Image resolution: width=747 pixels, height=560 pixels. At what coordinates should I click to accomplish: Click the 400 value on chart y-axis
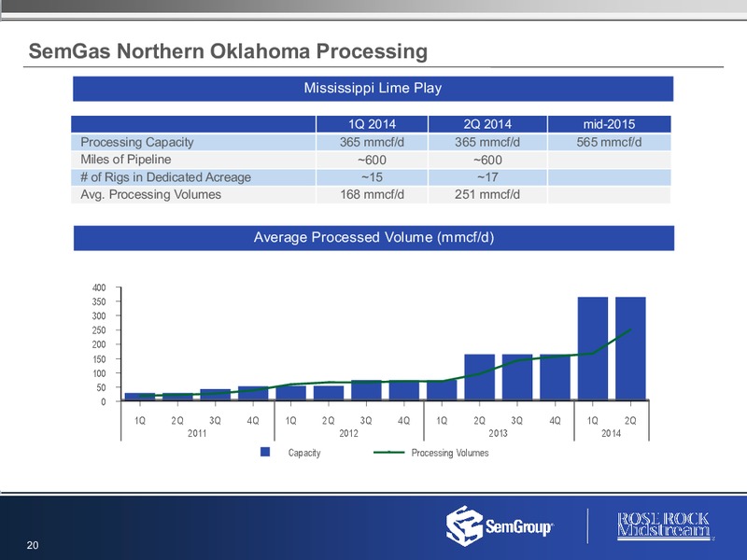pos(99,287)
